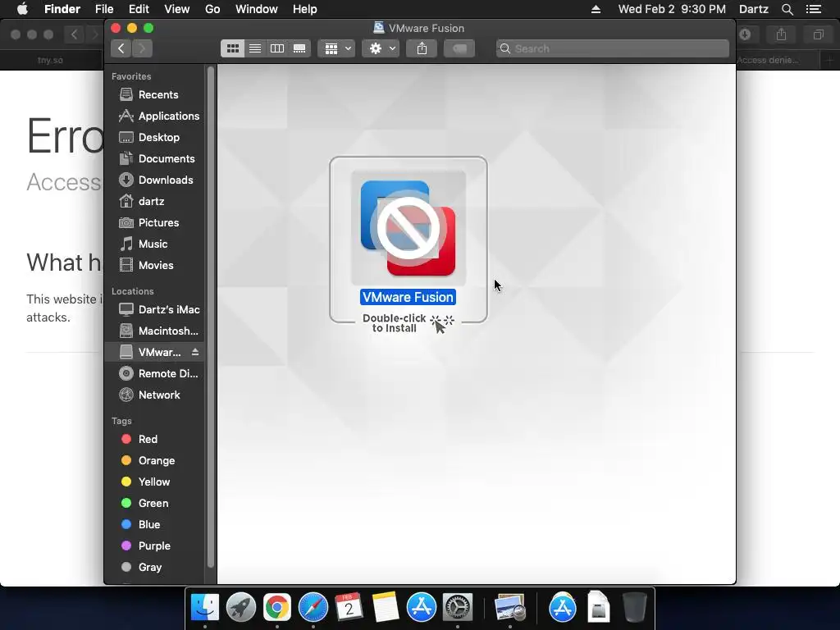Filter by the Orange tag

pyautogui.click(x=154, y=461)
